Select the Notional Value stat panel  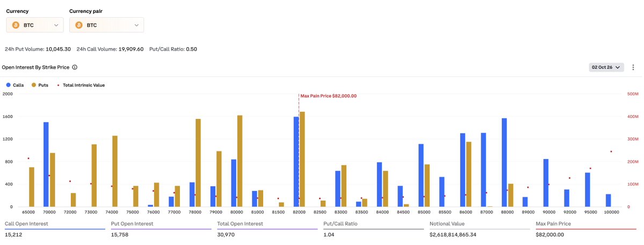pos(480,229)
